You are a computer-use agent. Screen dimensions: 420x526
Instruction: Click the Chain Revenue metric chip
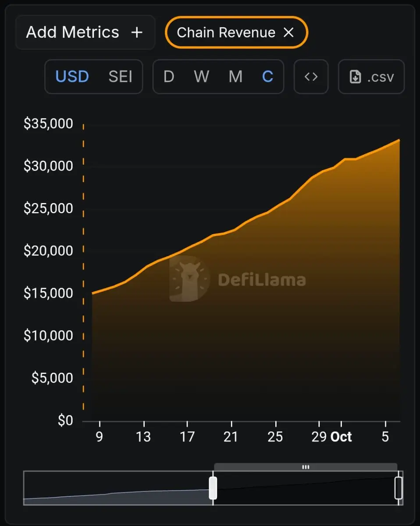click(x=236, y=32)
